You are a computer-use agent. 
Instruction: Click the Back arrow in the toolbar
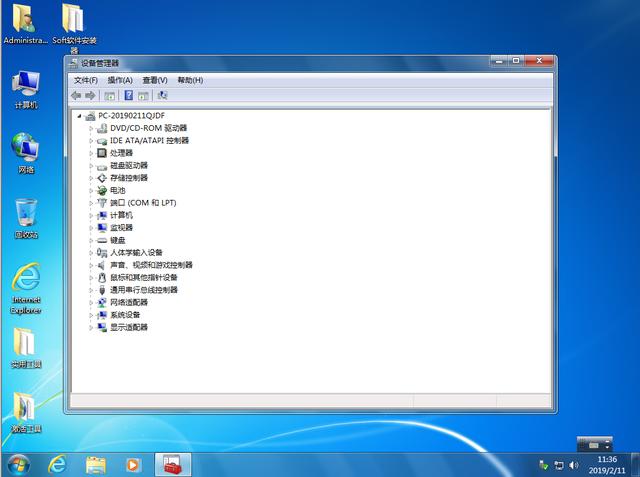click(76, 95)
